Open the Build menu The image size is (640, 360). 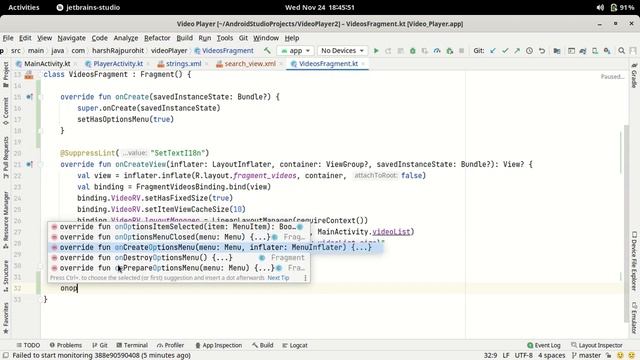point(184,38)
